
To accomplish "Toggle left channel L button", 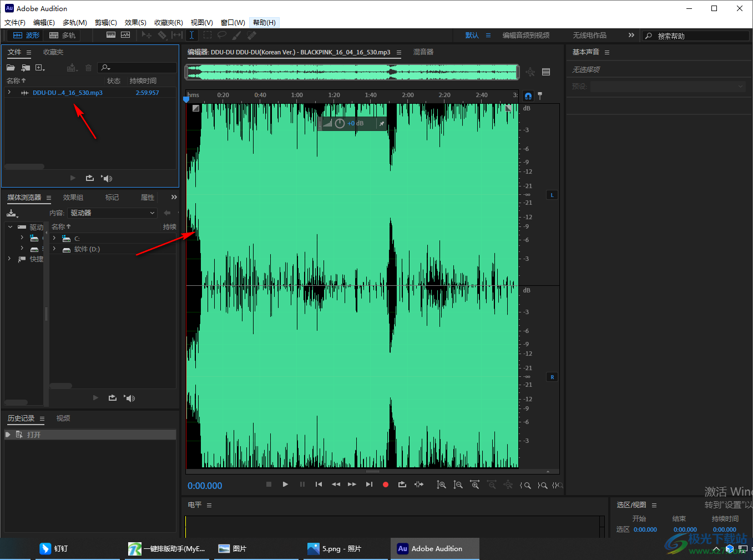I will pyautogui.click(x=552, y=195).
